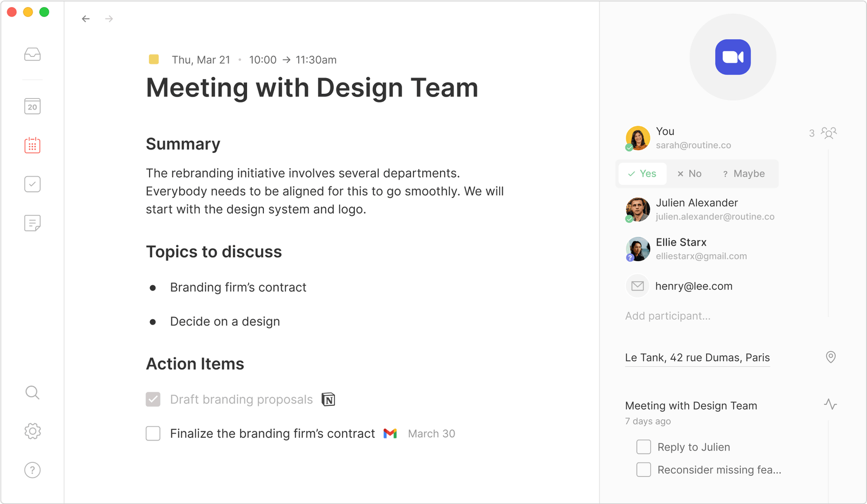Open Search from the sidebar
This screenshot has height=504, width=867.
coord(33,392)
